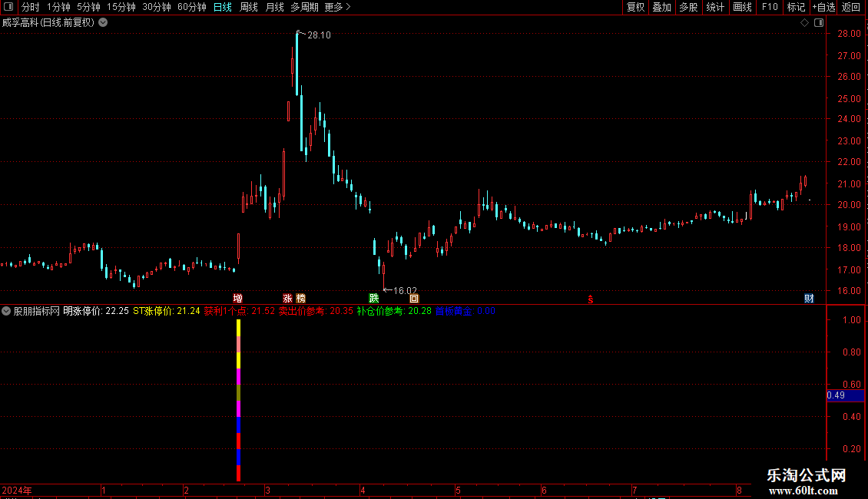Viewport: 868px width, 499px height.
Task: Add stock with +自选
Action: 823,7
